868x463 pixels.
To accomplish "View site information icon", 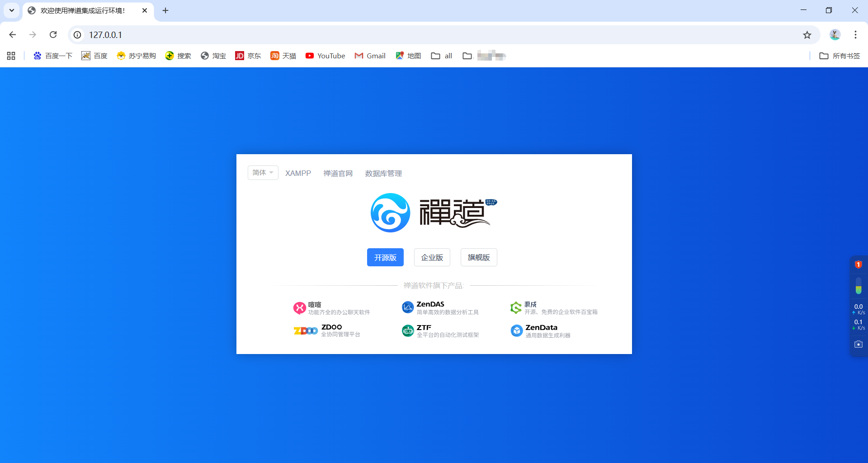I will click(x=77, y=35).
